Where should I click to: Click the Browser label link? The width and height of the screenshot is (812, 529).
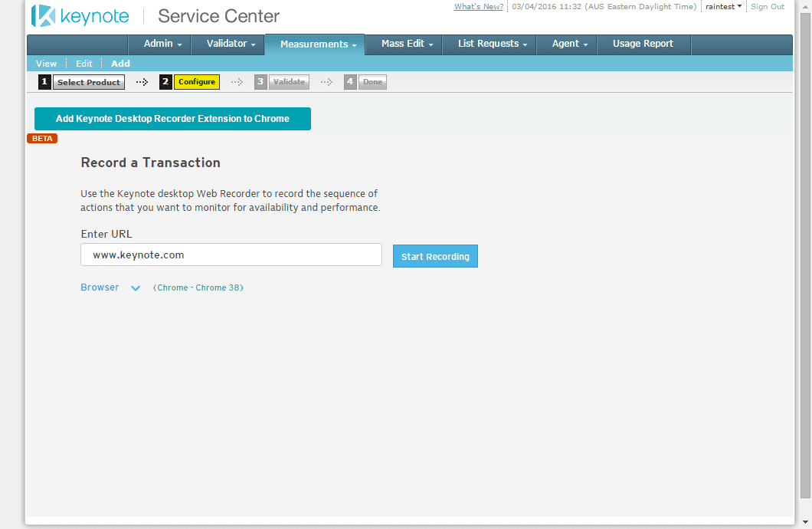pyautogui.click(x=100, y=287)
